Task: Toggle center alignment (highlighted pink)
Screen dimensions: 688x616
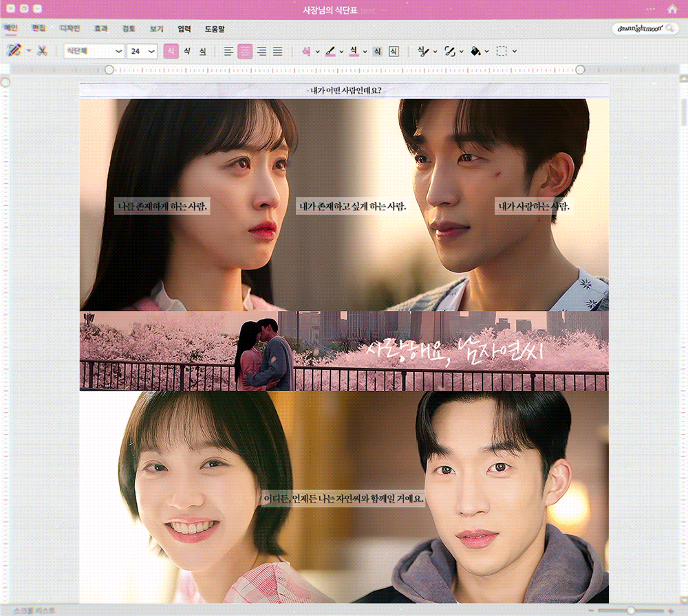Action: tap(245, 52)
